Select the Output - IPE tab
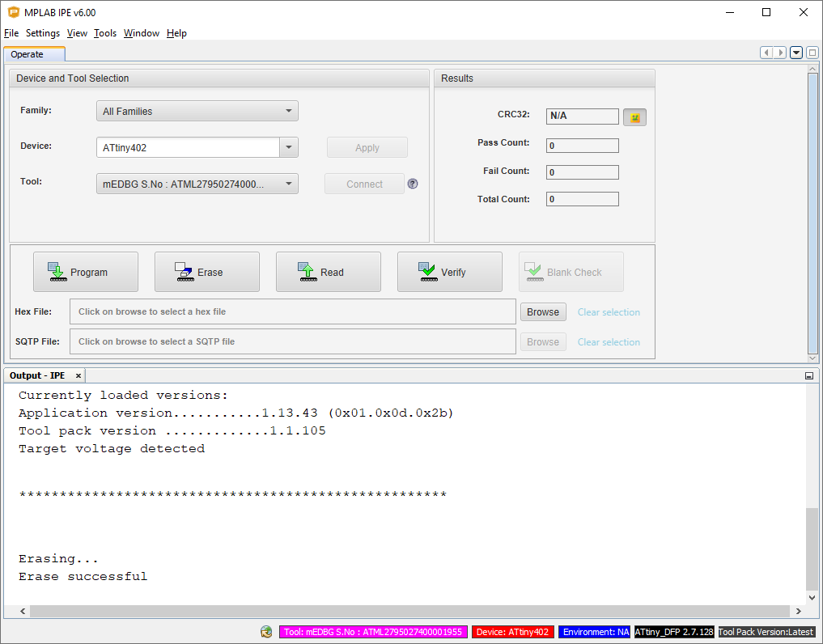 (x=37, y=375)
